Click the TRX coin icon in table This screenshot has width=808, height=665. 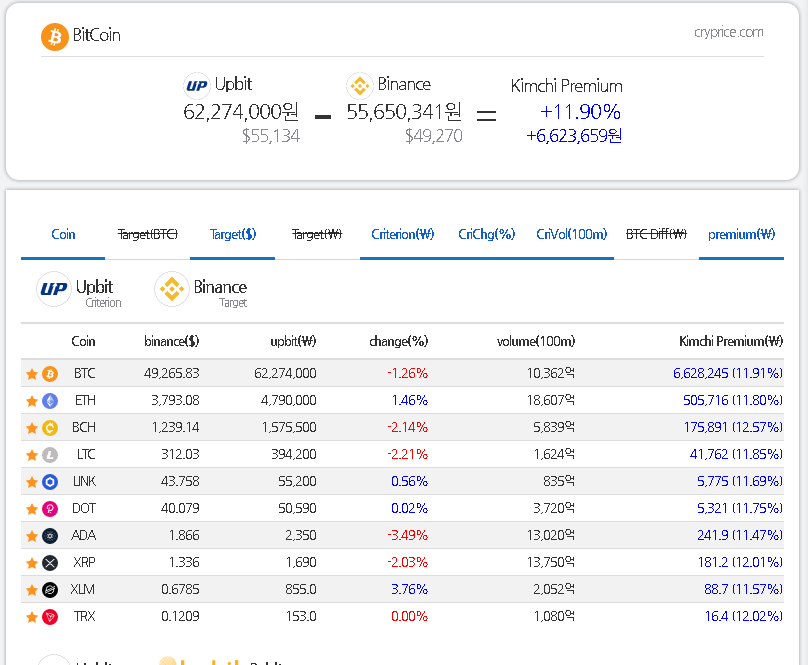click(x=50, y=617)
